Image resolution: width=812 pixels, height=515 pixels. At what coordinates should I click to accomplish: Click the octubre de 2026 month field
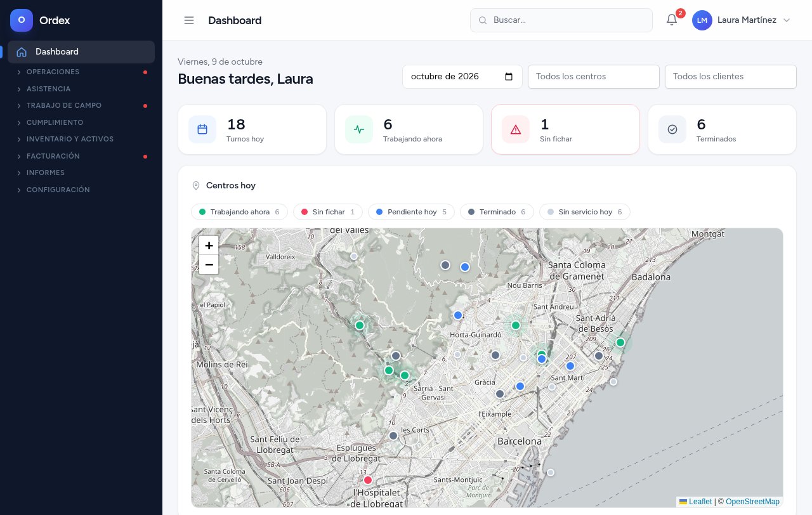462,77
